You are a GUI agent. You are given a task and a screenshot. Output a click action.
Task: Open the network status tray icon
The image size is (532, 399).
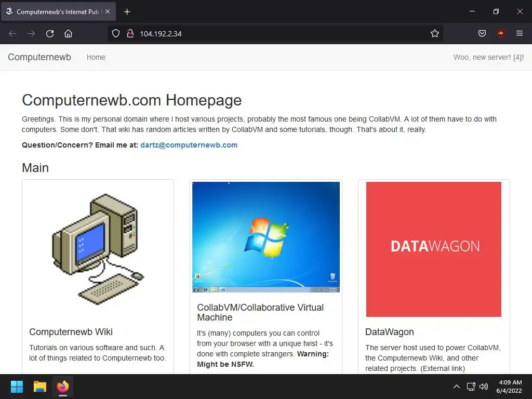tap(471, 387)
